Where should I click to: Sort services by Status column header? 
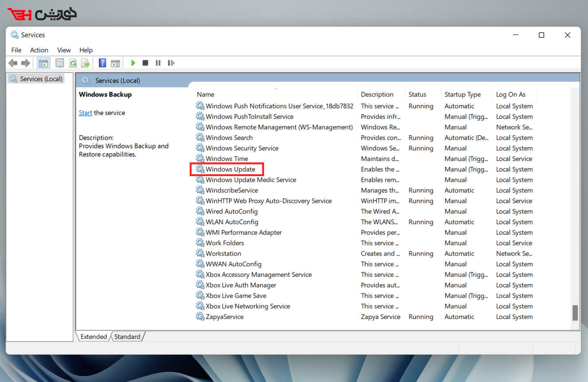417,95
